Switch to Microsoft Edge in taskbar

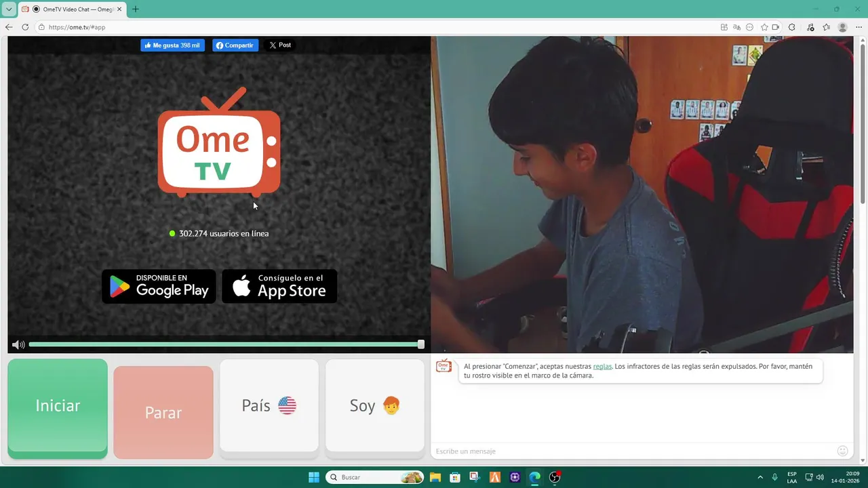tap(535, 477)
